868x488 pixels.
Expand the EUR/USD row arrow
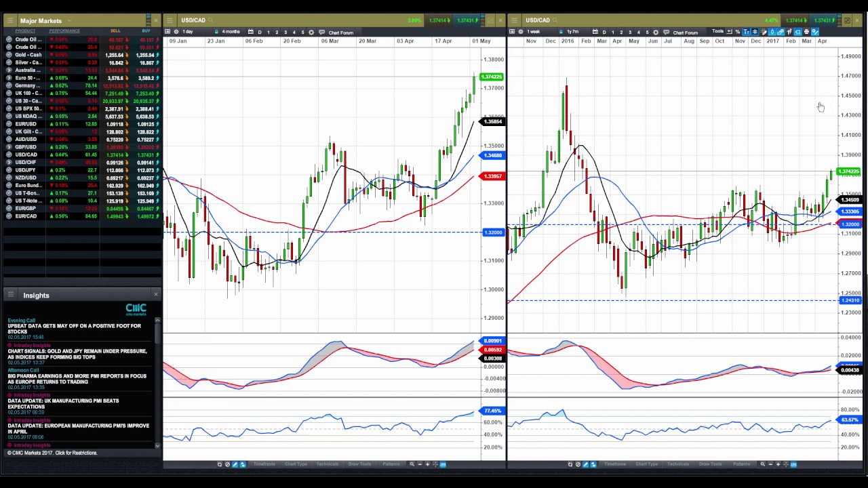click(x=9, y=124)
